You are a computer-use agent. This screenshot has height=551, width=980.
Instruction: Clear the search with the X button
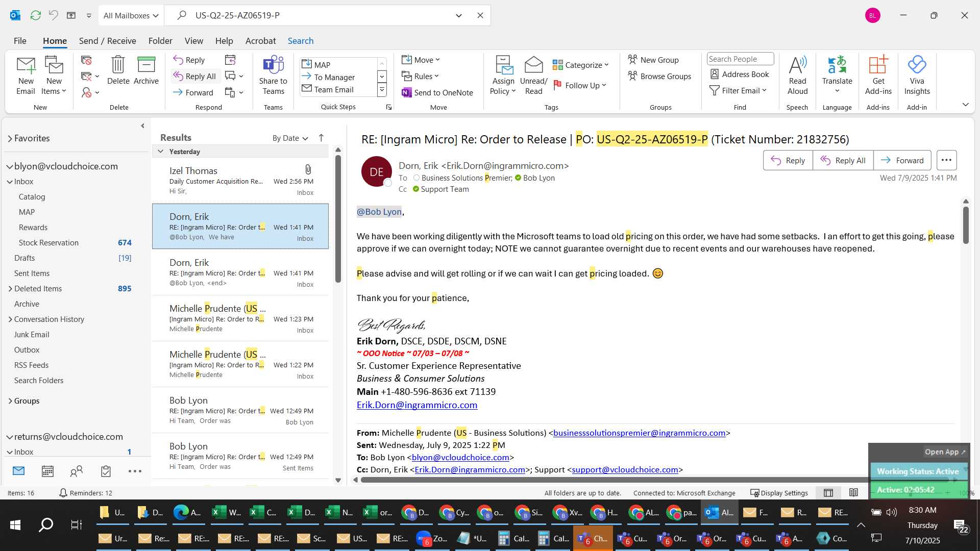click(x=480, y=15)
